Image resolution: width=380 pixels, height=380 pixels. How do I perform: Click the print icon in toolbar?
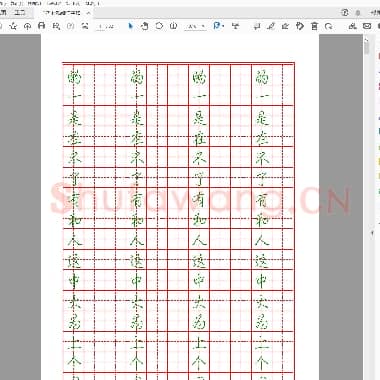coord(42,26)
